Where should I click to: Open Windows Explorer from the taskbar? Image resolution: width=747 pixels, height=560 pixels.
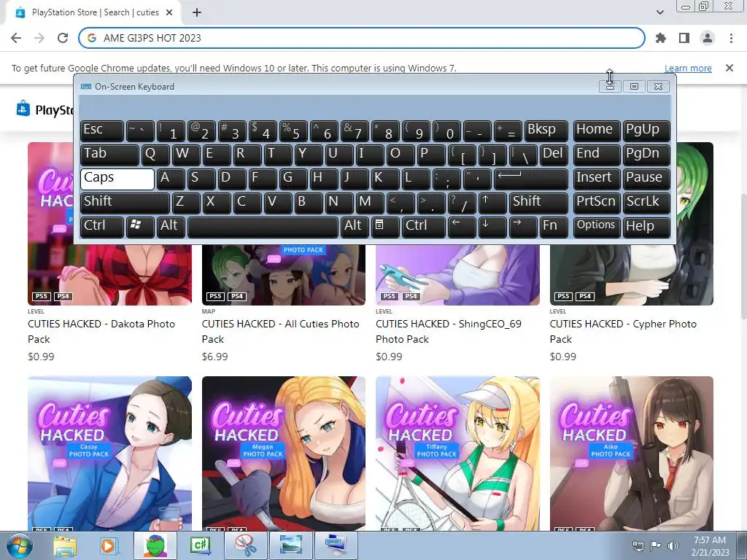point(65,545)
